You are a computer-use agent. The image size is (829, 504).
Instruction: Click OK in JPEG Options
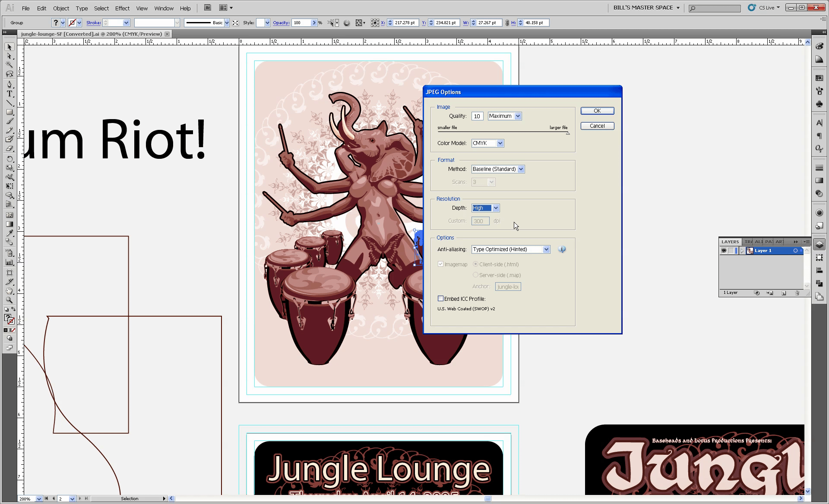(x=597, y=111)
